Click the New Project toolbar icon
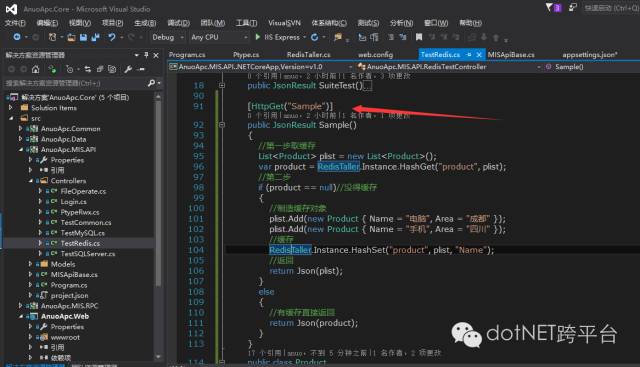640x367 pixels. (52, 37)
